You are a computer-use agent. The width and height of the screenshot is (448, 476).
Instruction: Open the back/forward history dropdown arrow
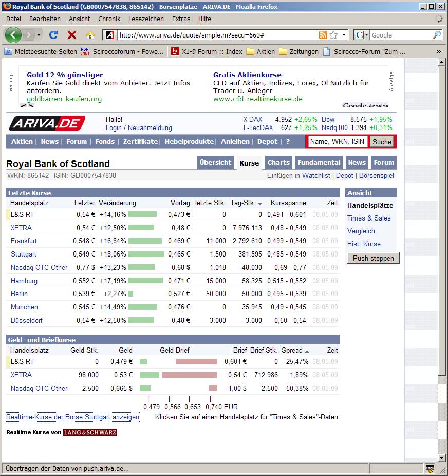click(39, 35)
